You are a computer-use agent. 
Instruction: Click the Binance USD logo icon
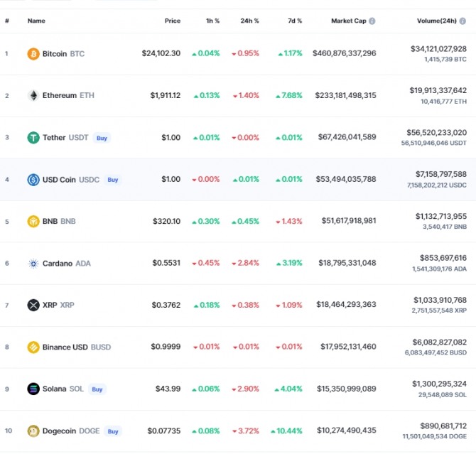pos(33,347)
